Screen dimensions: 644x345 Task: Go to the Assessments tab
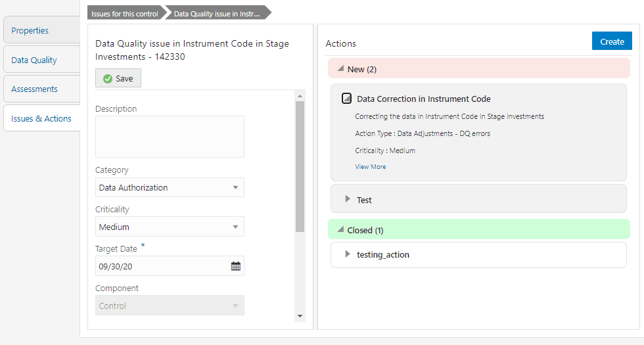tap(34, 89)
